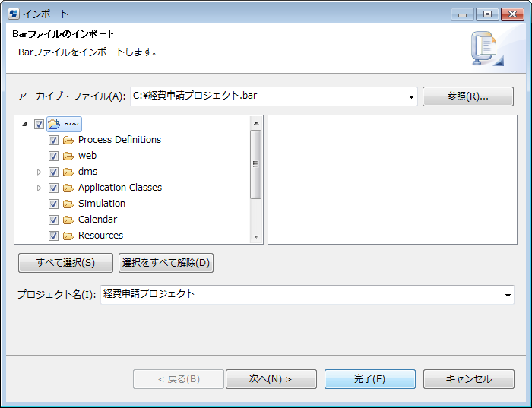Click the Process Definitions folder icon
Screen dimensions: 532x408
point(68,140)
